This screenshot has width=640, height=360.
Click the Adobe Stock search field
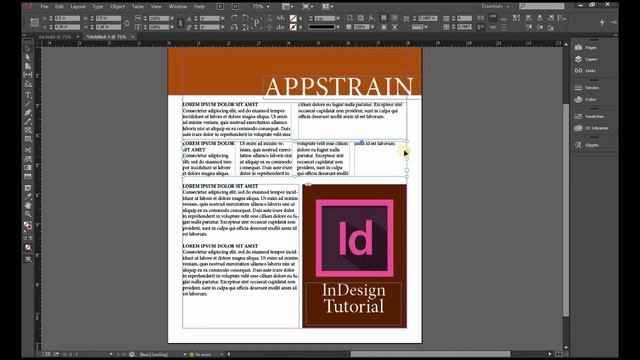pos(542,6)
